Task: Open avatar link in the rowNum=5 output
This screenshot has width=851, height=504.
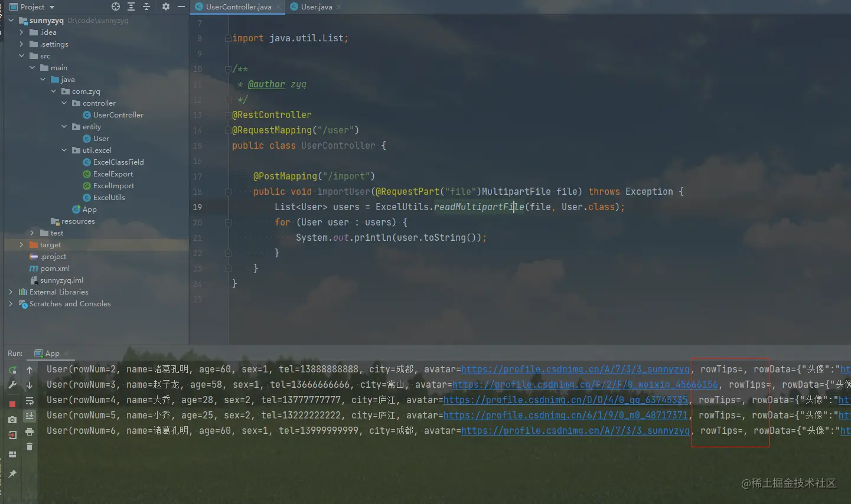Action: click(x=566, y=415)
